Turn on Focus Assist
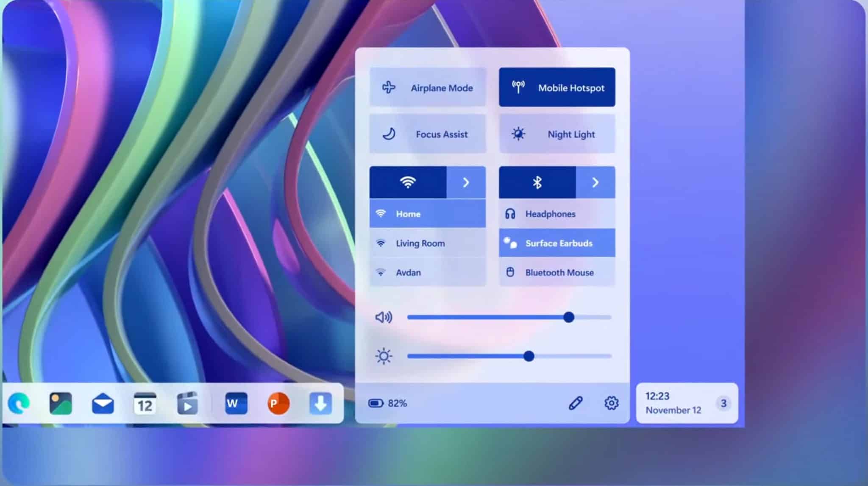This screenshot has width=868, height=486. (x=427, y=134)
